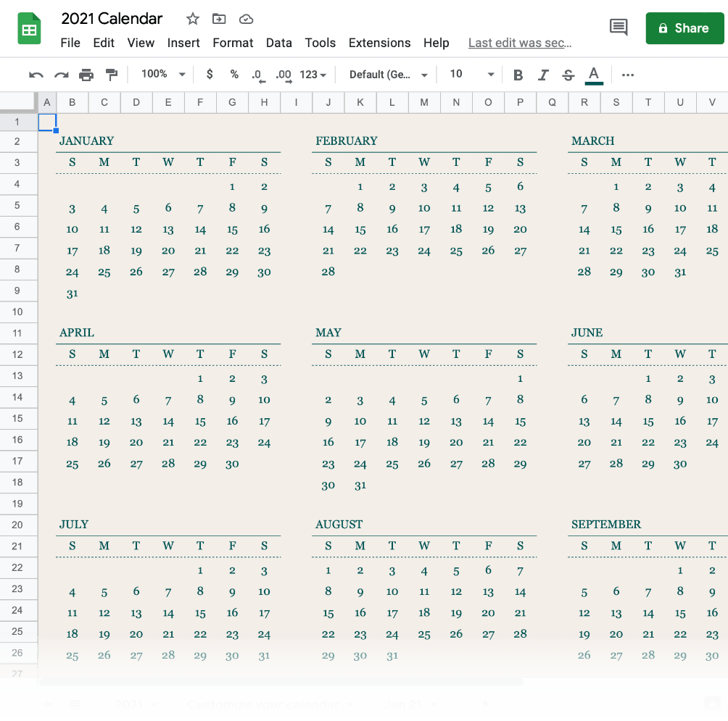The height and width of the screenshot is (721, 728).
Task: Star the 2021 Calendar document
Action: (x=192, y=19)
